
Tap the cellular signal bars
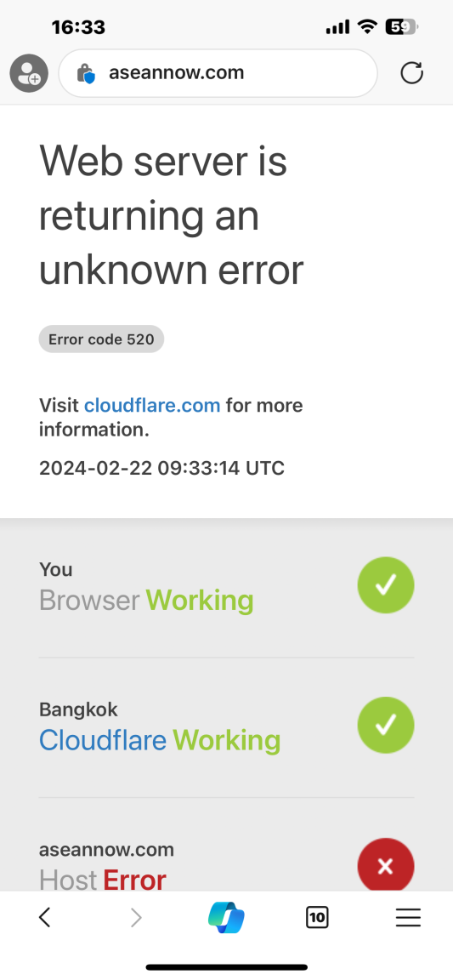tap(338, 27)
